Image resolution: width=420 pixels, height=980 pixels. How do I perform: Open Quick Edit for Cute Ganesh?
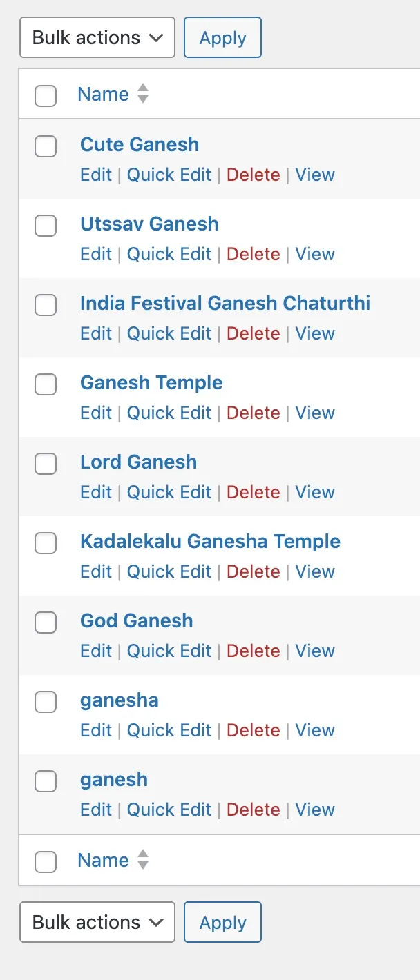pyautogui.click(x=169, y=175)
